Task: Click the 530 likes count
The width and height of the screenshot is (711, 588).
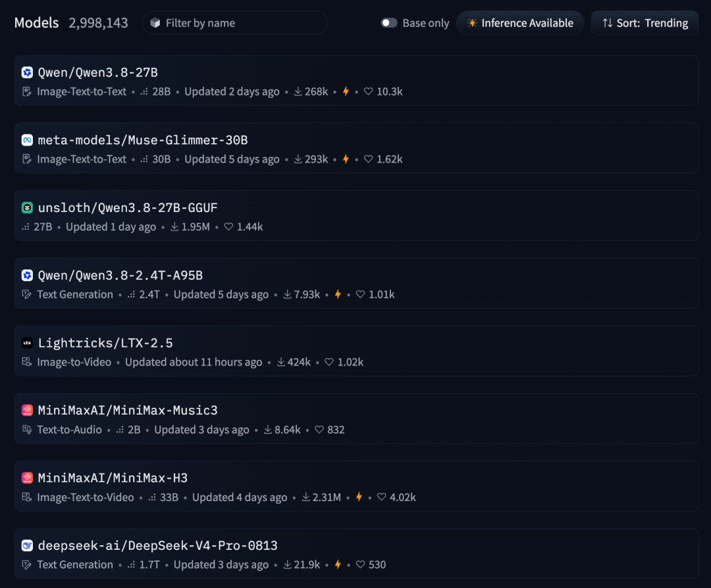Action: (x=377, y=564)
